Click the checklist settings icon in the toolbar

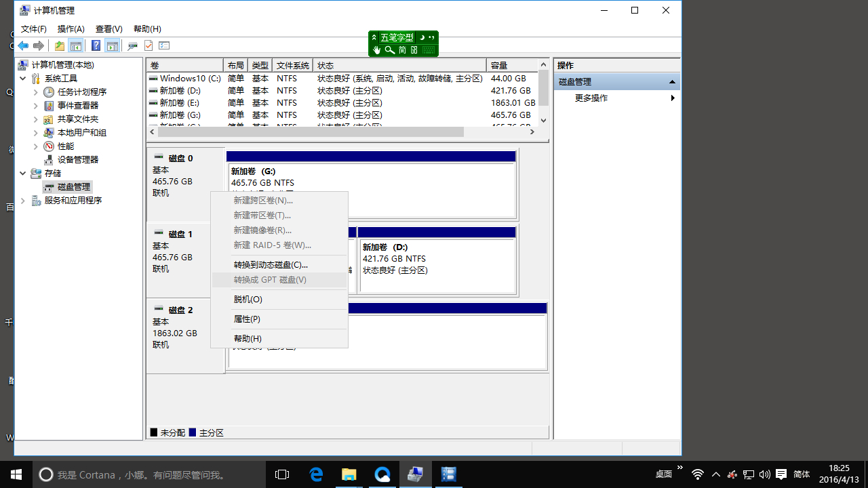point(164,46)
